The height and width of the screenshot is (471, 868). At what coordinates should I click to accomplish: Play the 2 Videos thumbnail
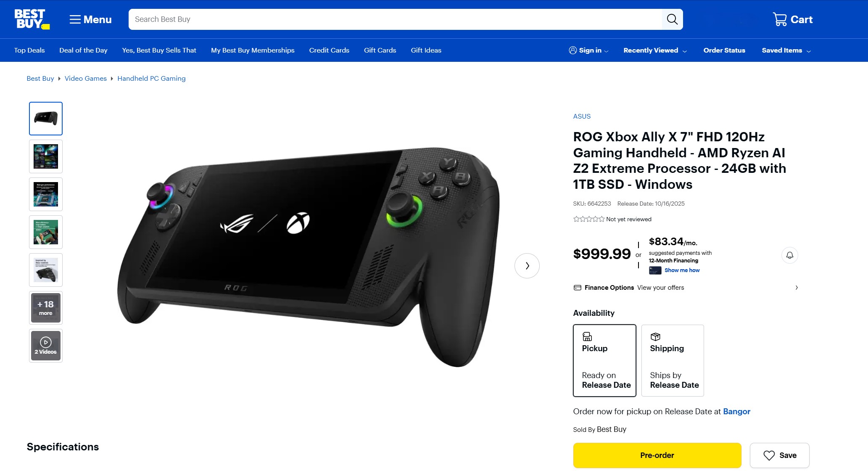coord(46,346)
